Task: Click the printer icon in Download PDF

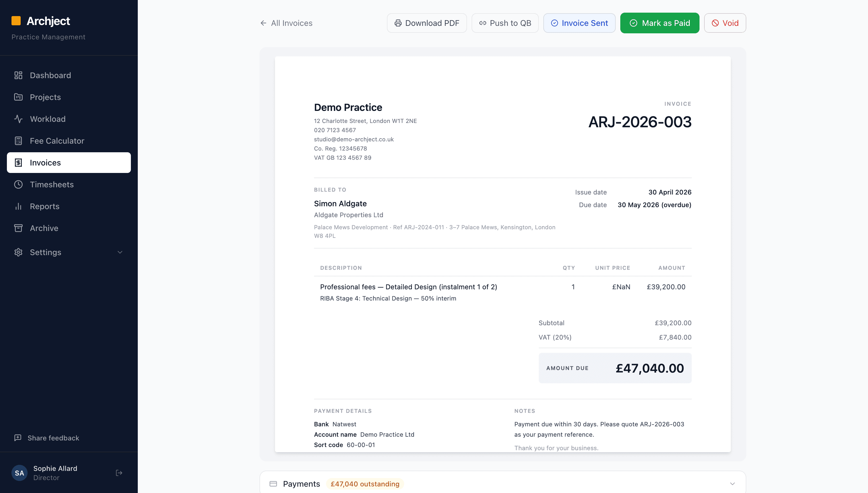Action: click(x=398, y=23)
